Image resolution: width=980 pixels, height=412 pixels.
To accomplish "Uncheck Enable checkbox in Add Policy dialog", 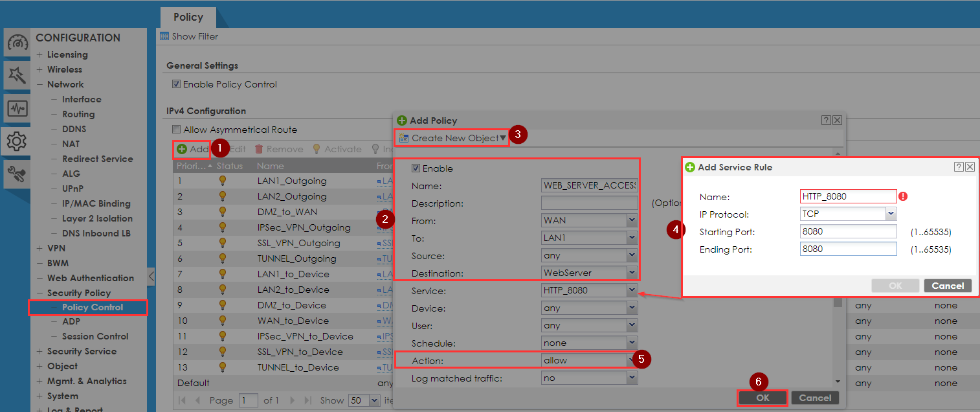I will (416, 168).
